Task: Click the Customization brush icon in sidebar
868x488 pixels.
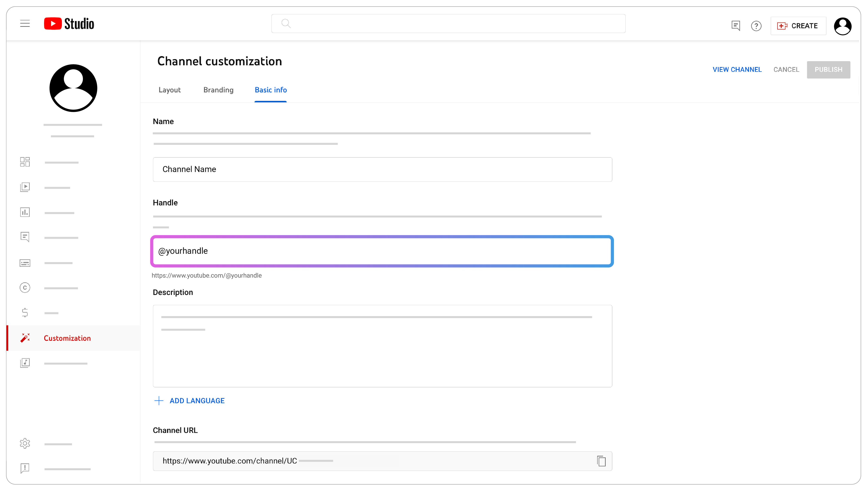Action: pos(25,338)
